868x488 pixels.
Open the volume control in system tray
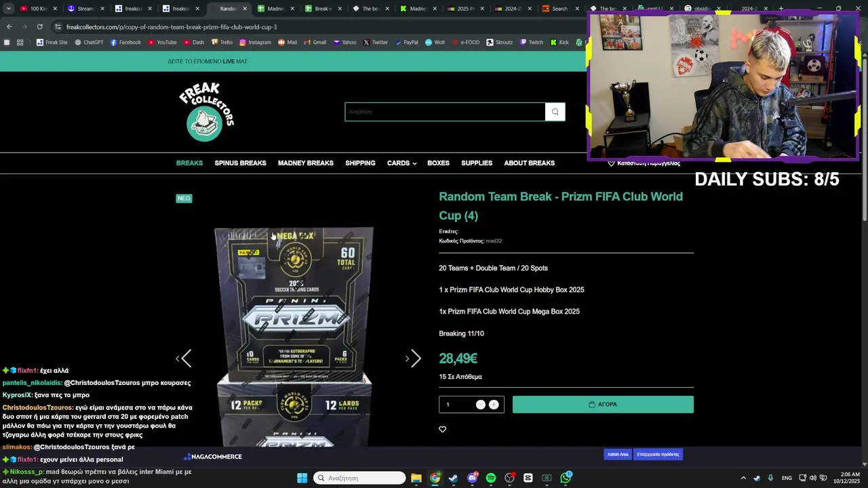click(812, 478)
